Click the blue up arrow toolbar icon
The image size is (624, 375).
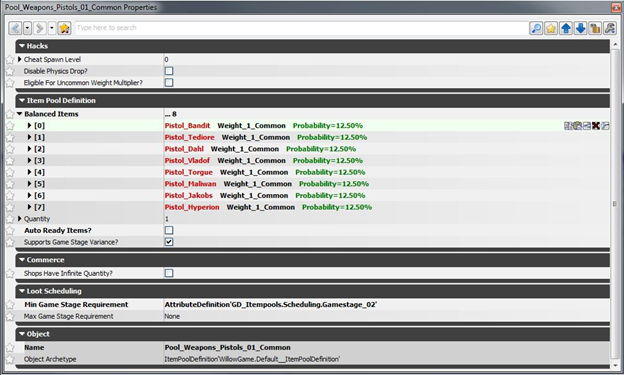pos(566,28)
